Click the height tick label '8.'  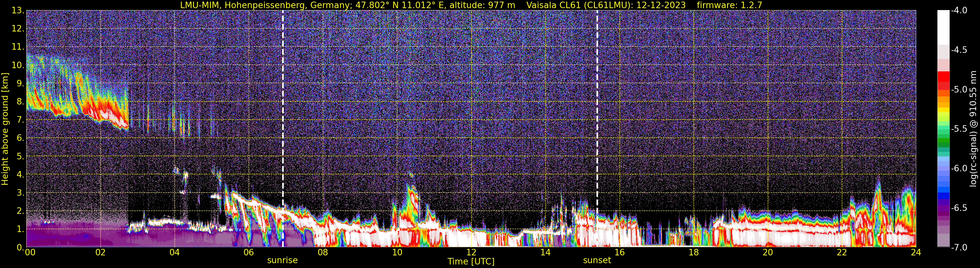pyautogui.click(x=20, y=102)
